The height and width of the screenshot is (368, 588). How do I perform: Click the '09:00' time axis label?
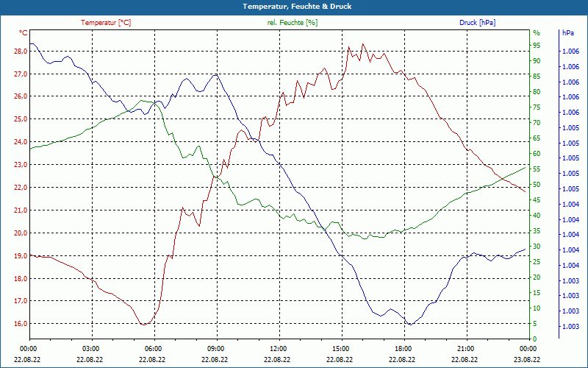pos(215,349)
